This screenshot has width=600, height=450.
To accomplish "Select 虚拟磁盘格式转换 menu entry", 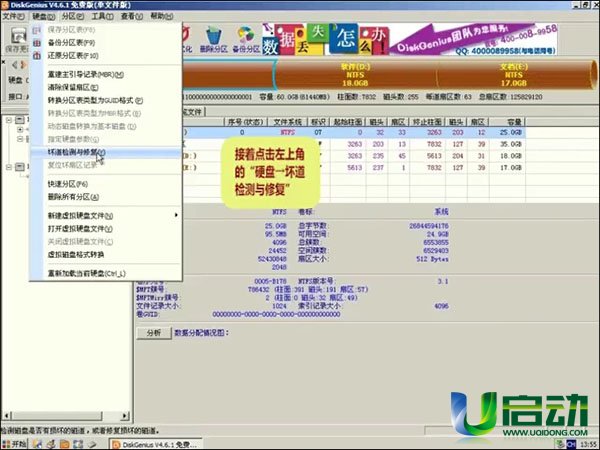I will (x=106, y=254).
